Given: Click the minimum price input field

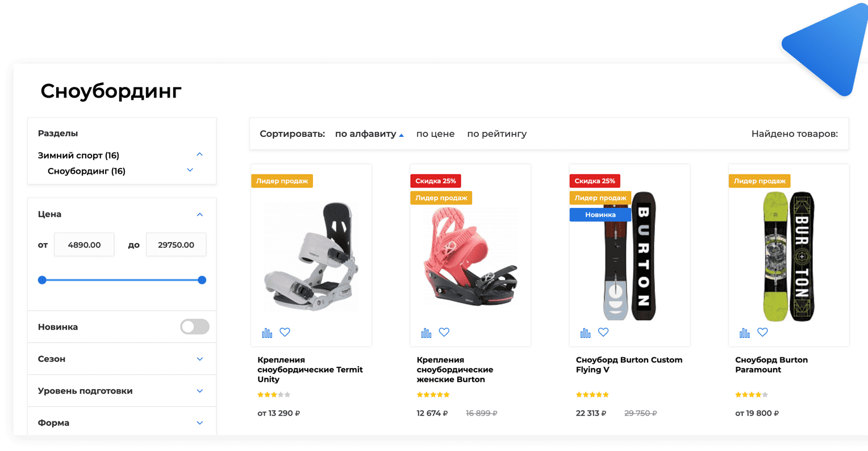Looking at the screenshot, I should (x=84, y=245).
